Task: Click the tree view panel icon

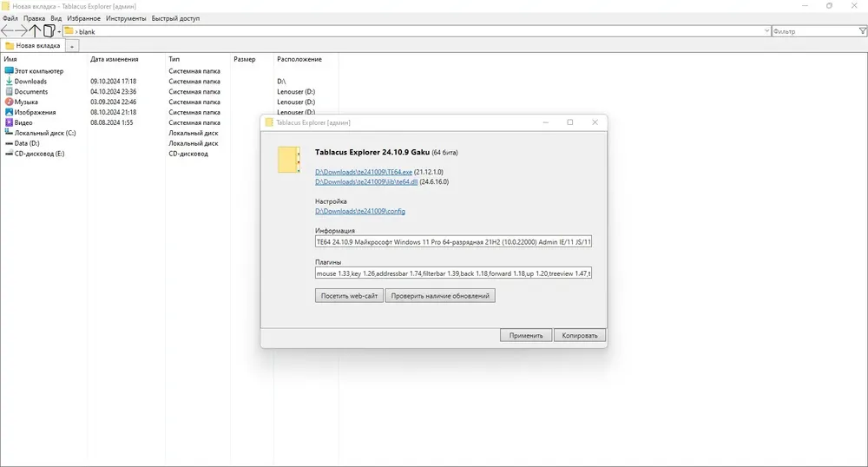Action: click(x=49, y=31)
